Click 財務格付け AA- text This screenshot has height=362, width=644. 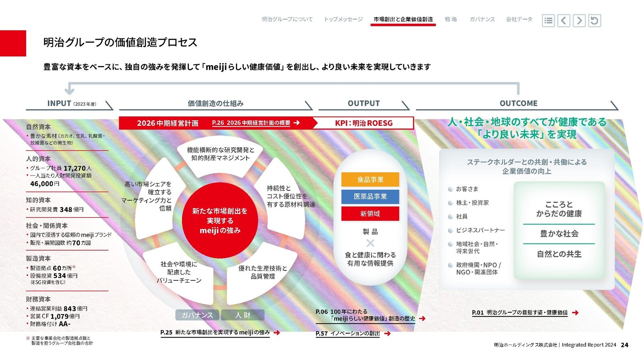point(50,324)
